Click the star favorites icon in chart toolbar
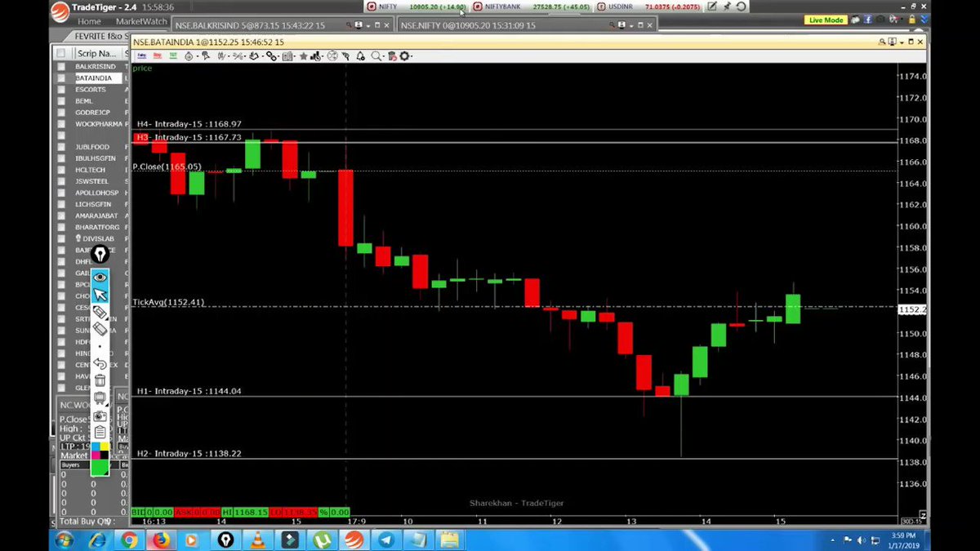Screen dimensions: 980x551 click(303, 56)
